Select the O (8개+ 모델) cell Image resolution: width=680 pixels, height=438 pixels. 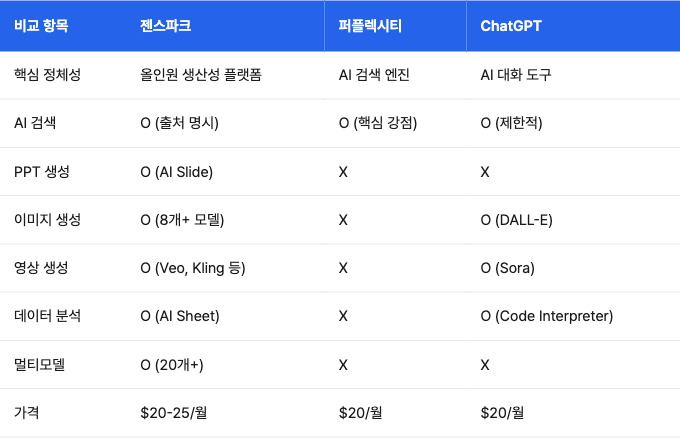coord(182,220)
